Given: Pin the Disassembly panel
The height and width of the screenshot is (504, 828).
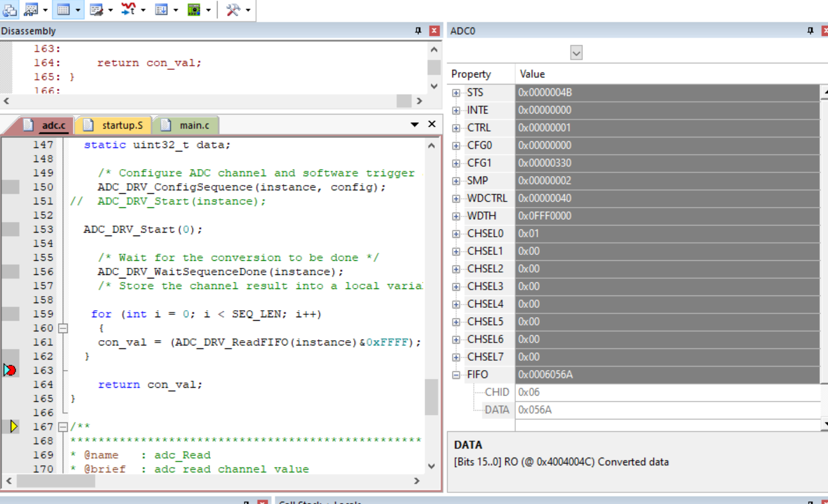Looking at the screenshot, I should pyautogui.click(x=418, y=31).
